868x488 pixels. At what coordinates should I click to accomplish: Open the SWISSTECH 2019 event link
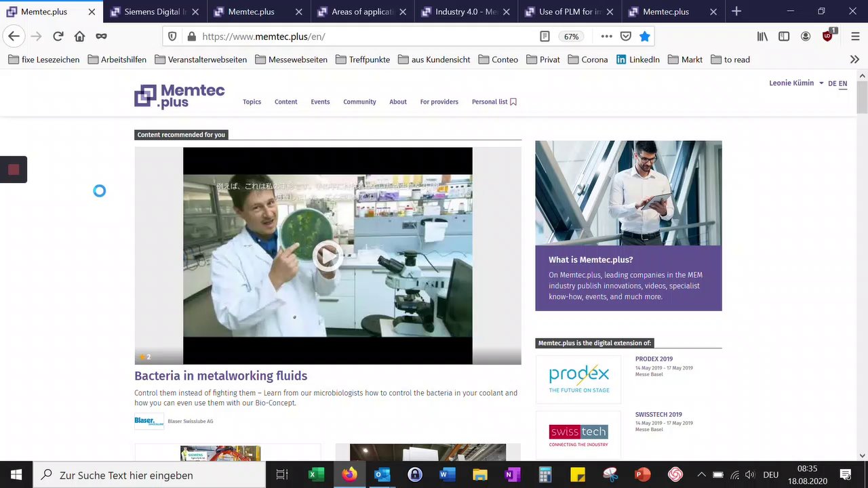coord(658,415)
